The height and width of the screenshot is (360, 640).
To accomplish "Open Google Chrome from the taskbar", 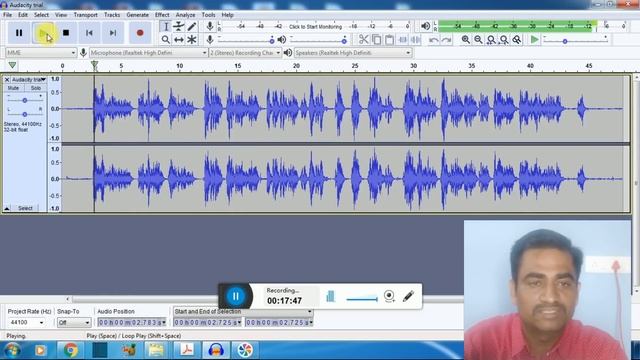I will pyautogui.click(x=70, y=350).
